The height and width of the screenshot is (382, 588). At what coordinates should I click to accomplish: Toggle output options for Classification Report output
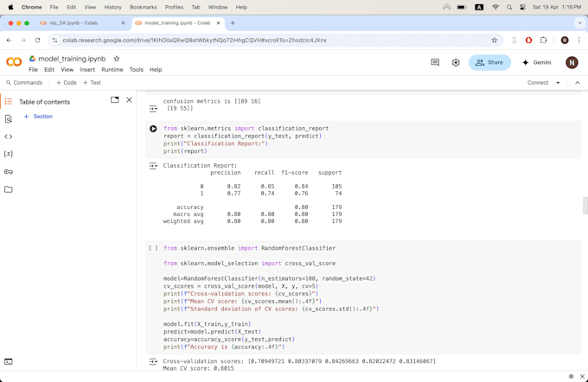pos(153,166)
